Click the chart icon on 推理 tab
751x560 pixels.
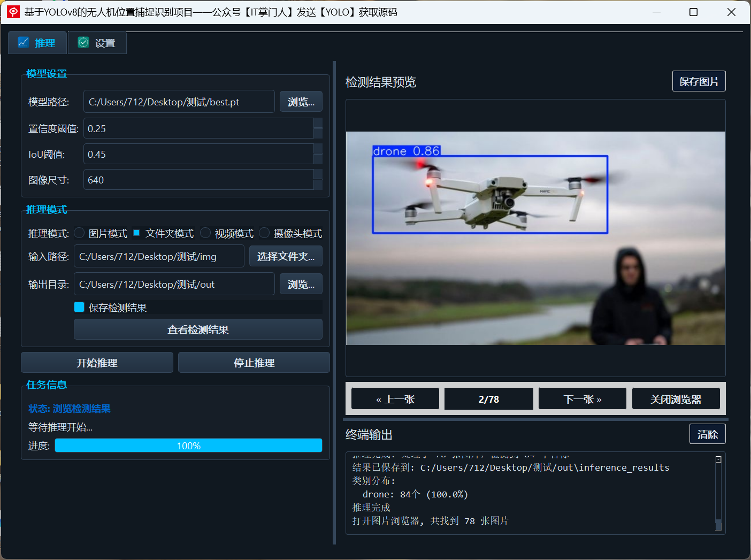click(x=23, y=42)
